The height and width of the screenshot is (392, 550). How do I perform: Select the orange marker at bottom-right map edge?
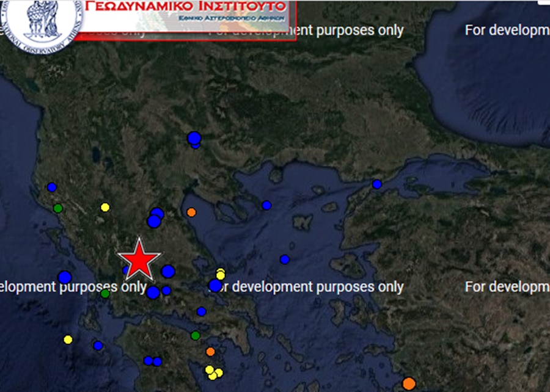(x=409, y=383)
